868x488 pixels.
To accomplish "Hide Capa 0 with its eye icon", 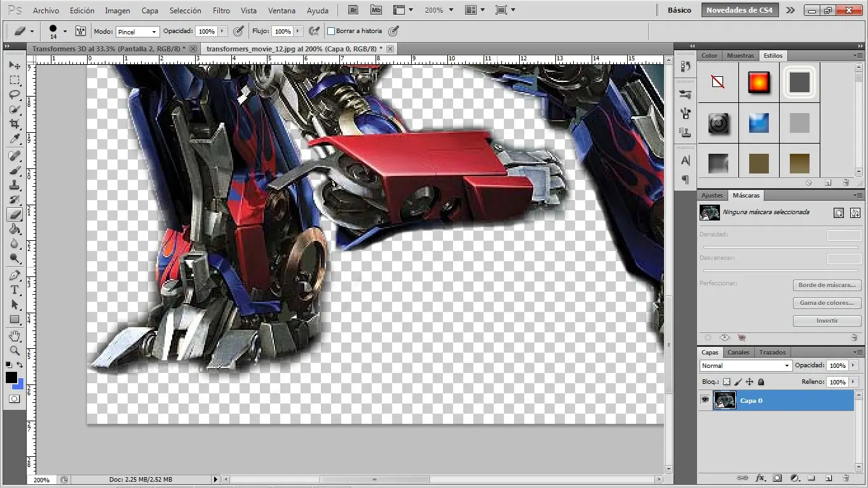I will 705,400.
